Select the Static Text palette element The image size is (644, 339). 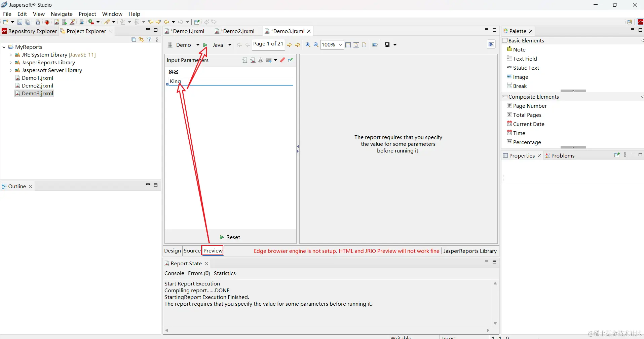click(523, 68)
